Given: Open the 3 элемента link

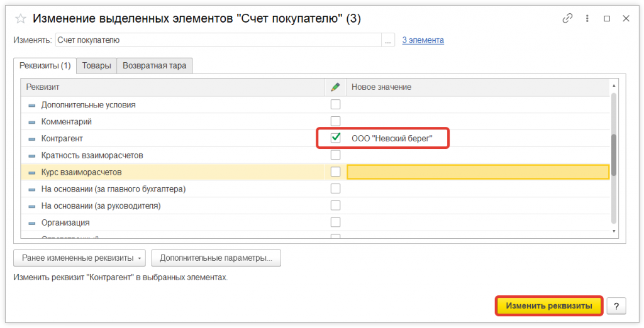Looking at the screenshot, I should point(423,40).
